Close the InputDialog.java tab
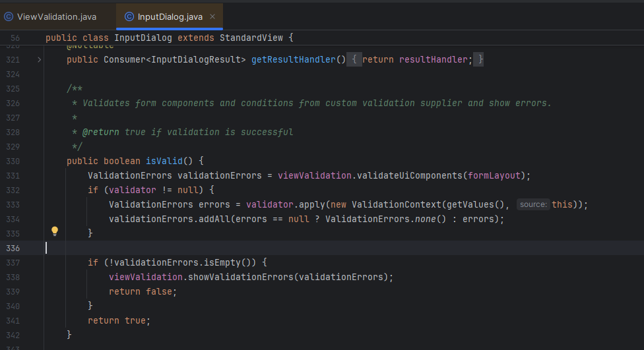 [212, 16]
